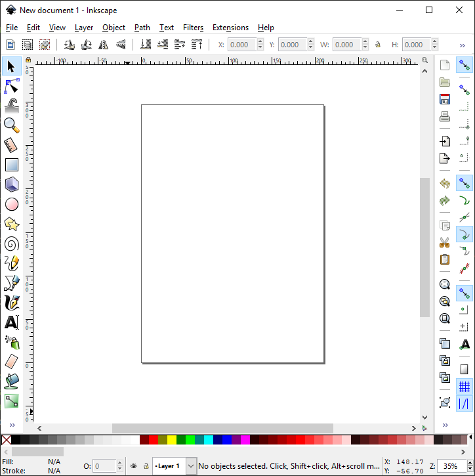Click the no-paint X swatch
This screenshot has height=476, width=475.
point(7,440)
